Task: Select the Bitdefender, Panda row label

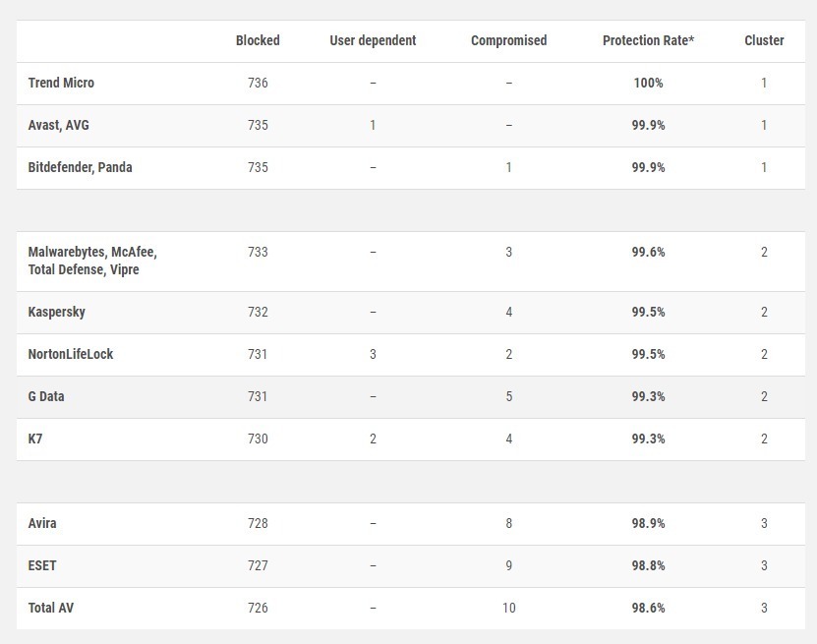Action: point(80,167)
